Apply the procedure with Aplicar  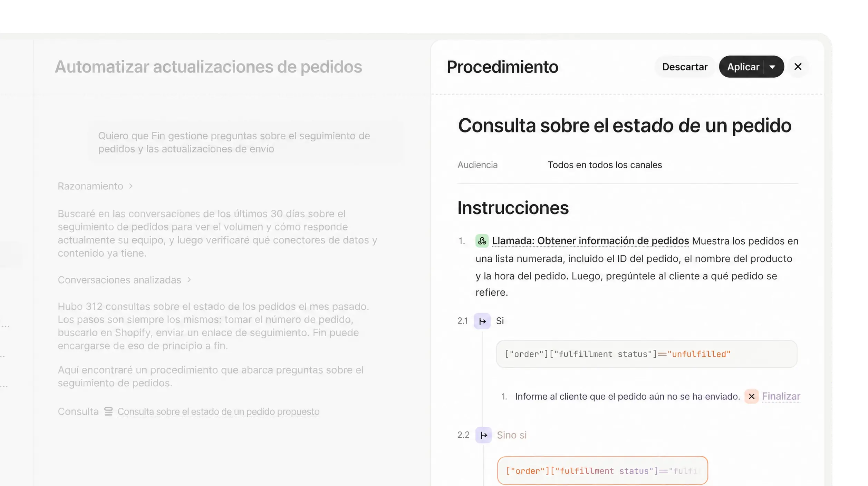[743, 67]
